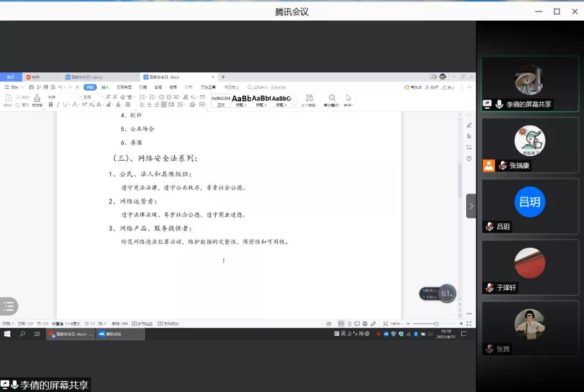This screenshot has width=584, height=392.
Task: Toggle the spell check option in status bar
Action: [142, 324]
